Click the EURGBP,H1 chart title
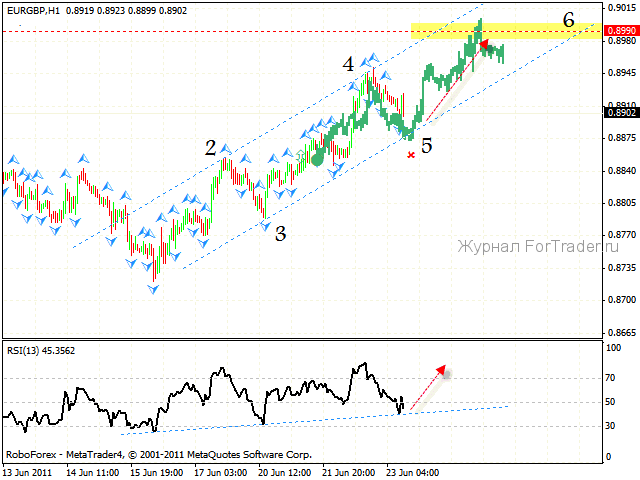The height and width of the screenshot is (480, 640). 28,9
